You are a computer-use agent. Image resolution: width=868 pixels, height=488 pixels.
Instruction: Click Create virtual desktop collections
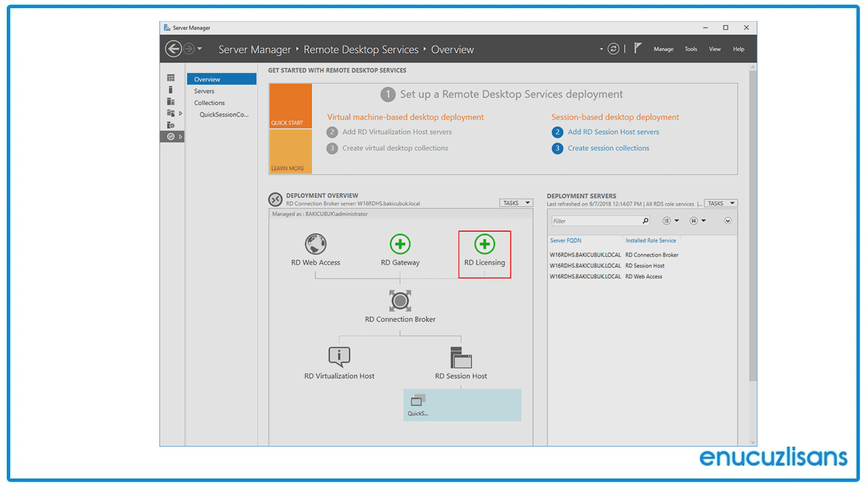tap(395, 148)
